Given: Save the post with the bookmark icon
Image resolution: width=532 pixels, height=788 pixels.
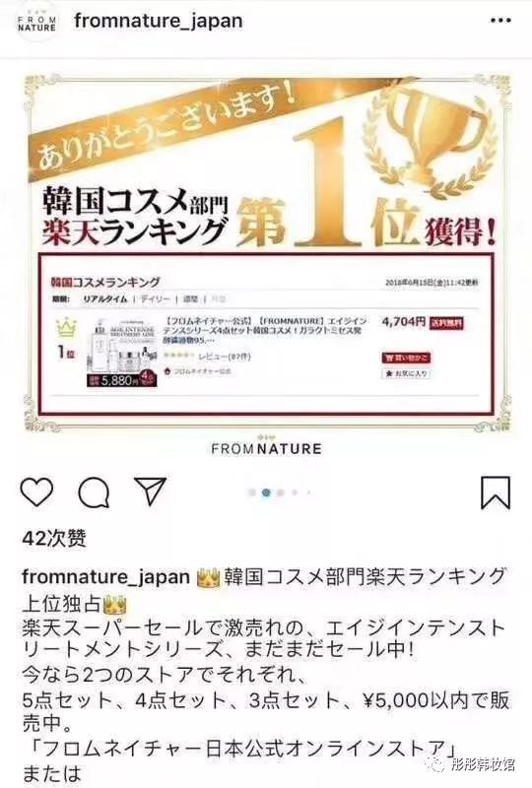Looking at the screenshot, I should click(496, 492).
